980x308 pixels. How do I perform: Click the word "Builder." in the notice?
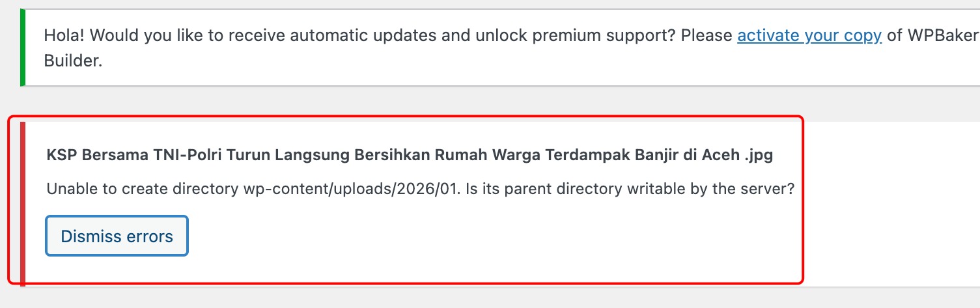(x=73, y=61)
